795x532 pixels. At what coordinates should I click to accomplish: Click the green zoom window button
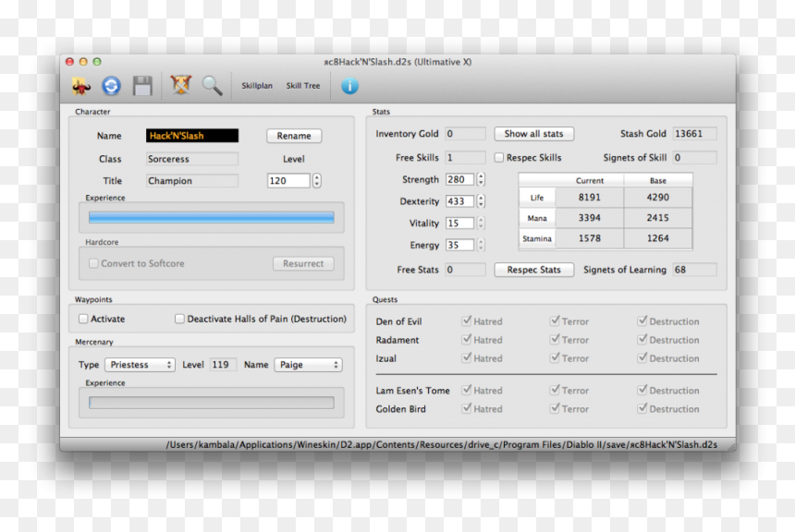click(x=97, y=62)
